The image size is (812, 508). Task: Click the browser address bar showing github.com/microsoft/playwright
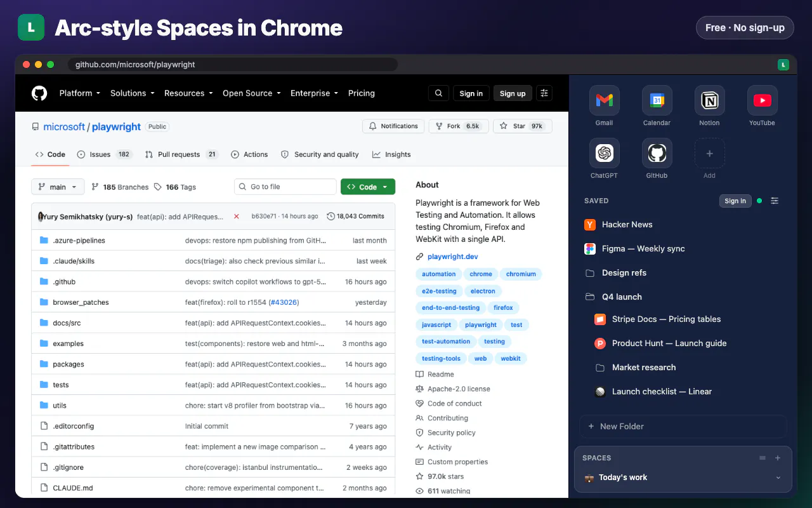tap(232, 64)
